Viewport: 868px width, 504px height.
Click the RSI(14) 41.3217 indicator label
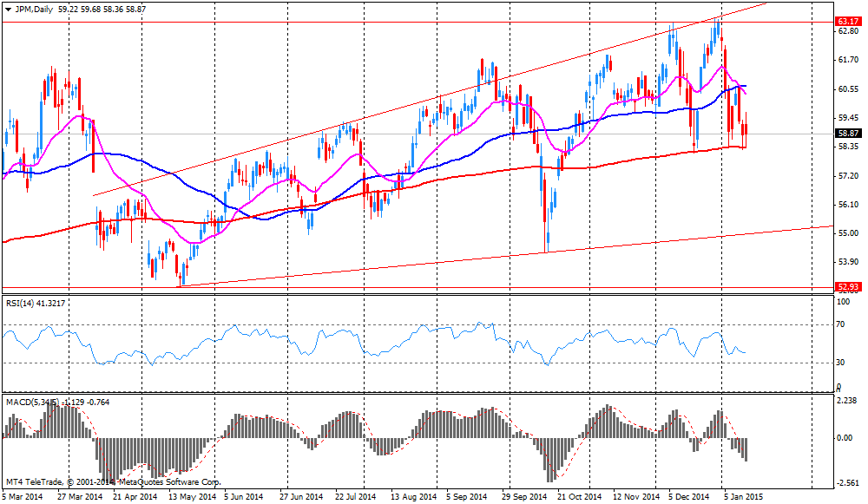(x=36, y=303)
